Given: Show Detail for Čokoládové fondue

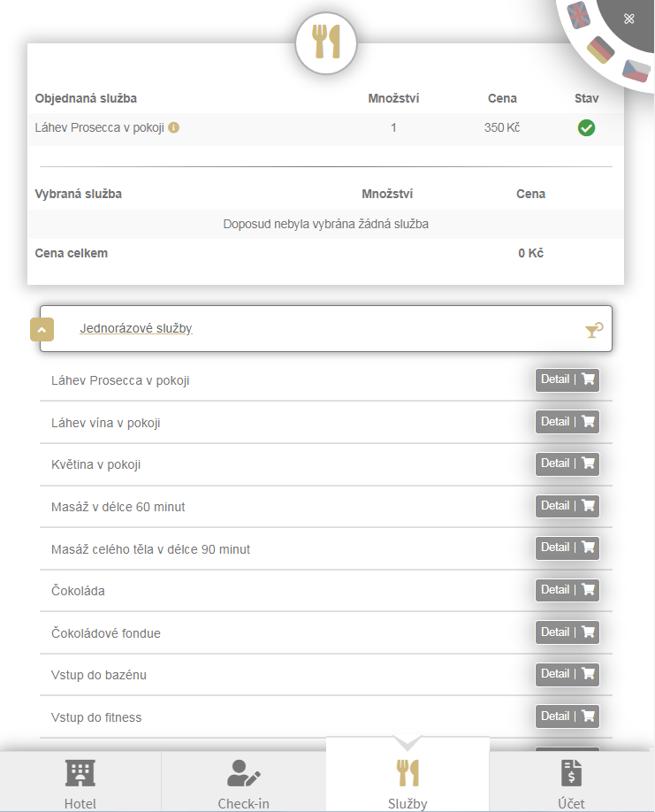Looking at the screenshot, I should [555, 632].
